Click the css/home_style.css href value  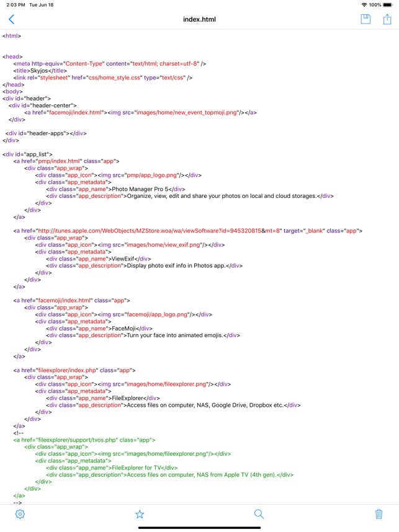click(114, 78)
